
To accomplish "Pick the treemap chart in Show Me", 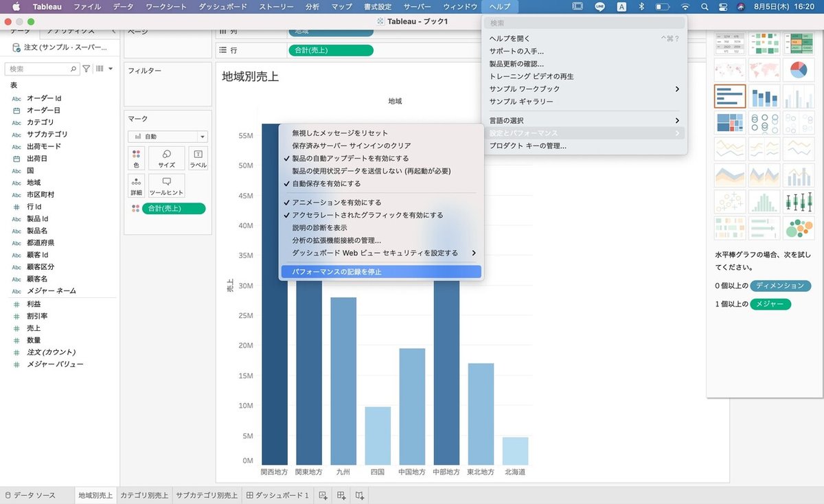I will tap(730, 123).
